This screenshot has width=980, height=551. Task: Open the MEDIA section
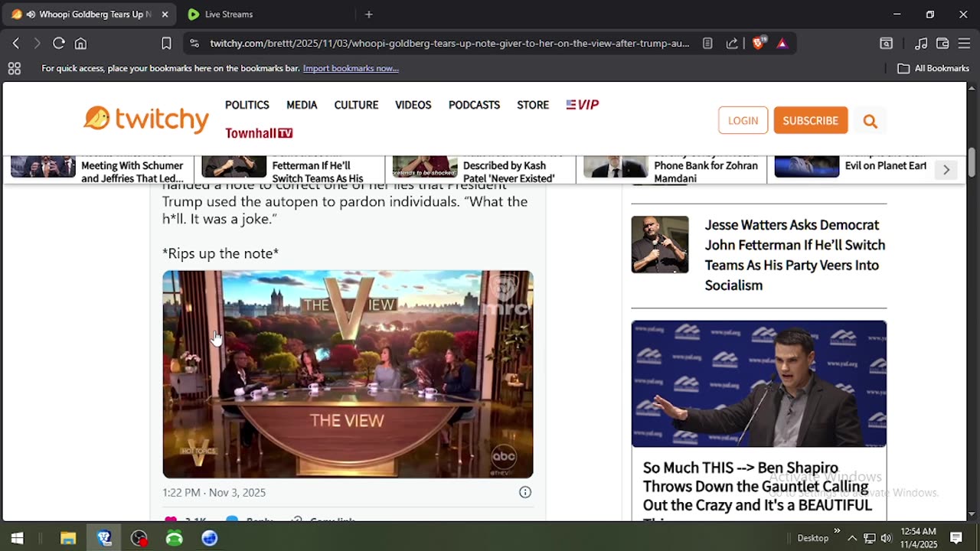[x=302, y=105]
